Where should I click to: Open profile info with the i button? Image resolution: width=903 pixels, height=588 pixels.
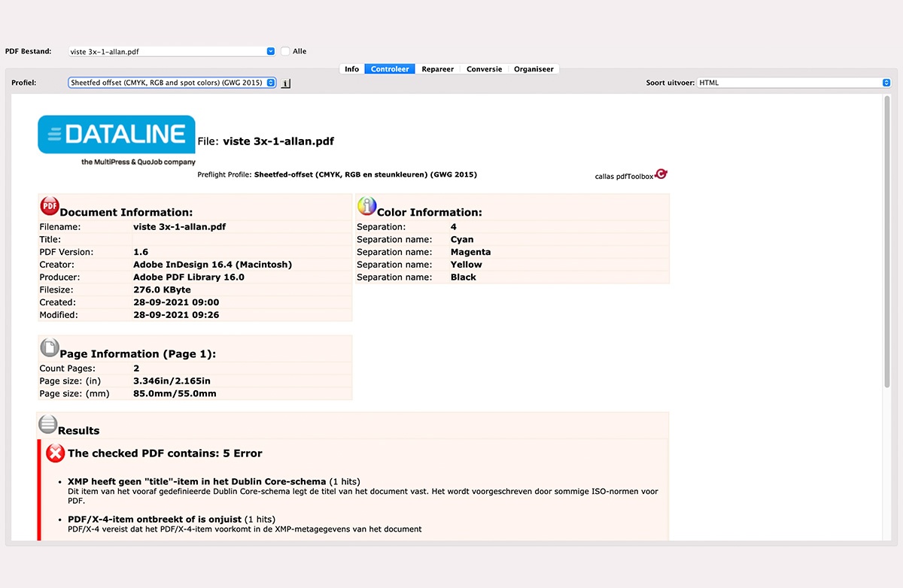[286, 83]
